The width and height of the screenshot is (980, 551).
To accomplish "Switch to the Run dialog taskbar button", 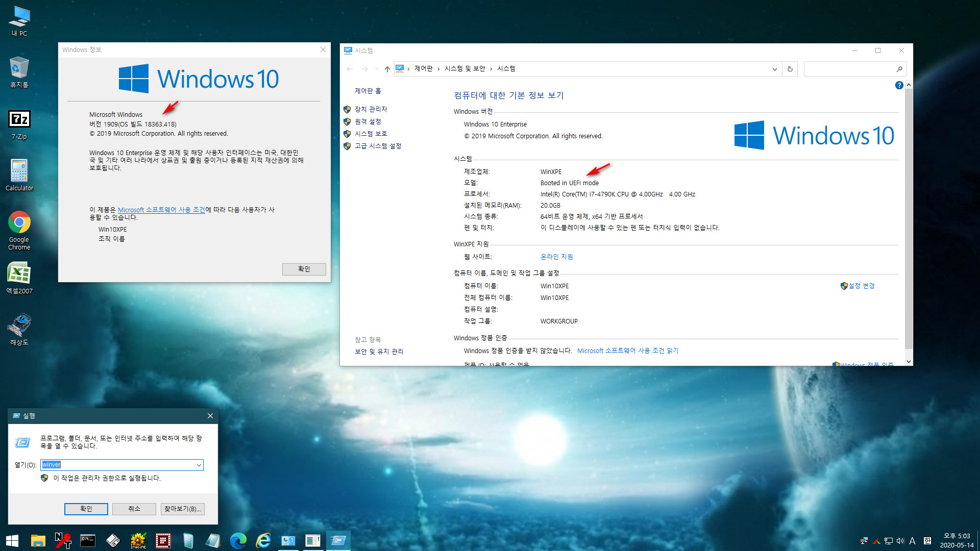I will point(338,540).
